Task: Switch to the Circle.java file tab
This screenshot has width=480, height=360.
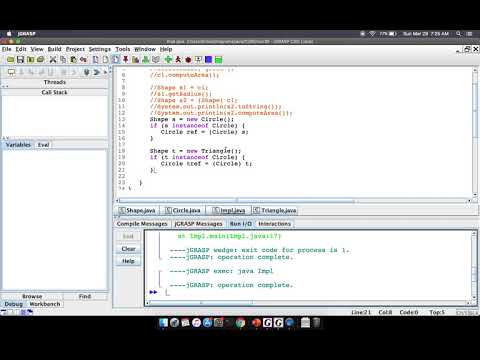Action: (183, 210)
